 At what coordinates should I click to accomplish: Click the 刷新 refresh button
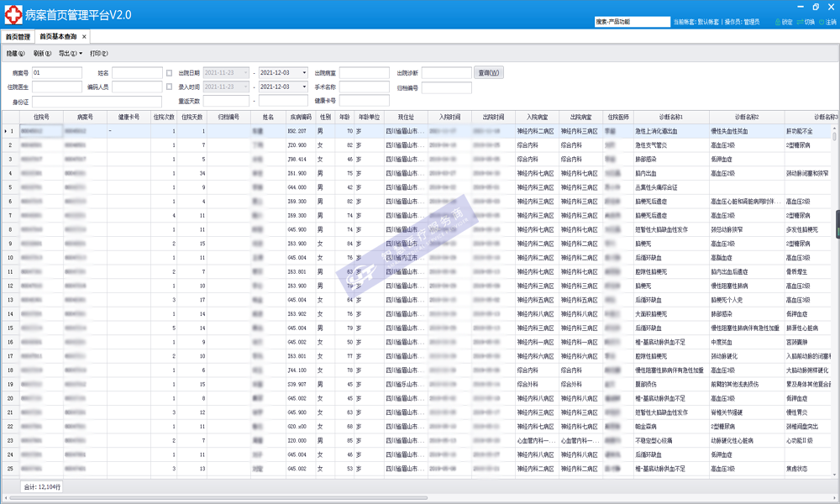[x=44, y=54]
